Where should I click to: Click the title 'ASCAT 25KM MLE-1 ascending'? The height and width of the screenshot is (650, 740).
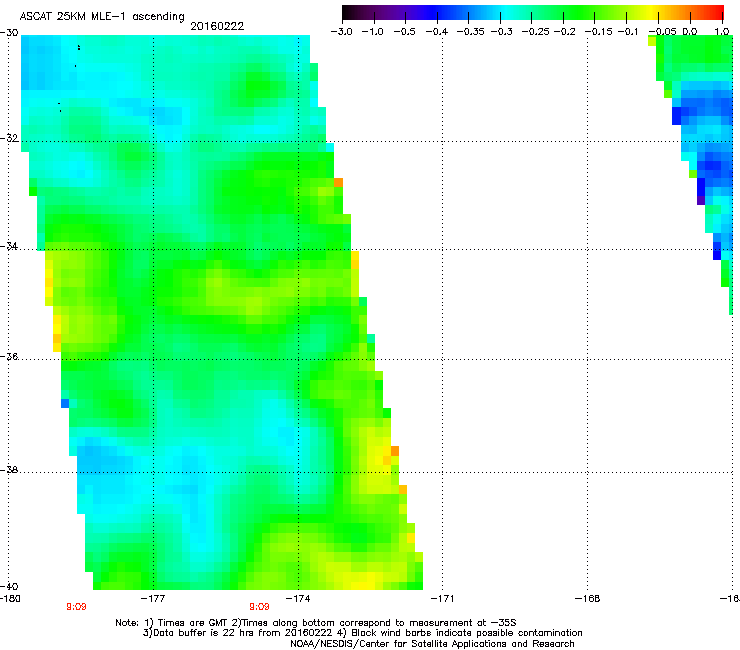click(x=102, y=16)
